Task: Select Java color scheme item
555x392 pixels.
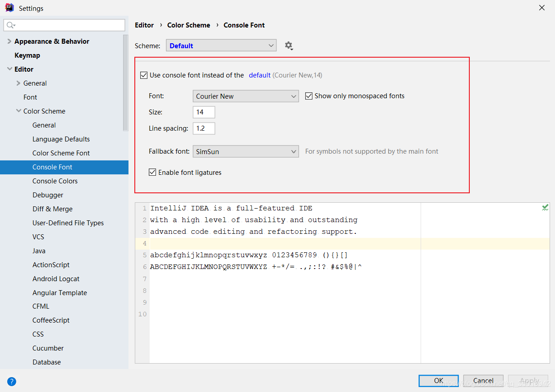Action: click(x=39, y=251)
